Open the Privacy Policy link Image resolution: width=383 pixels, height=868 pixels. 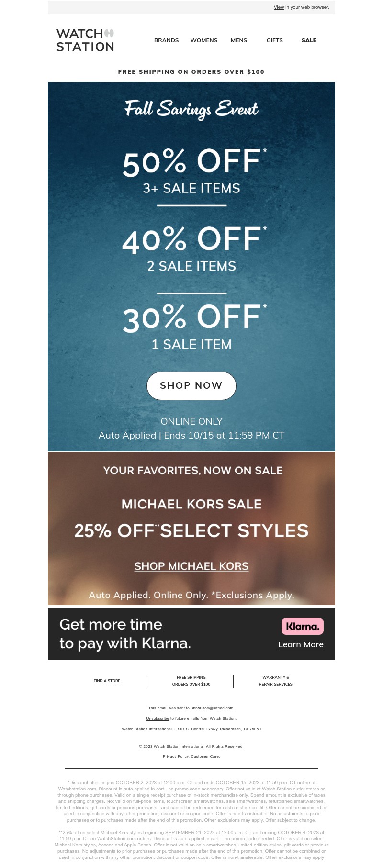[176, 756]
